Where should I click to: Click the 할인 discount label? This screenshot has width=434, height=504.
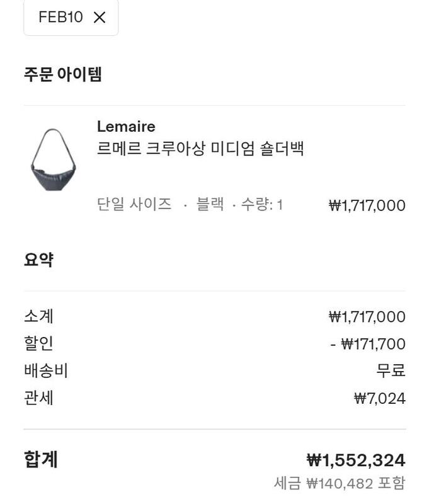point(38,343)
